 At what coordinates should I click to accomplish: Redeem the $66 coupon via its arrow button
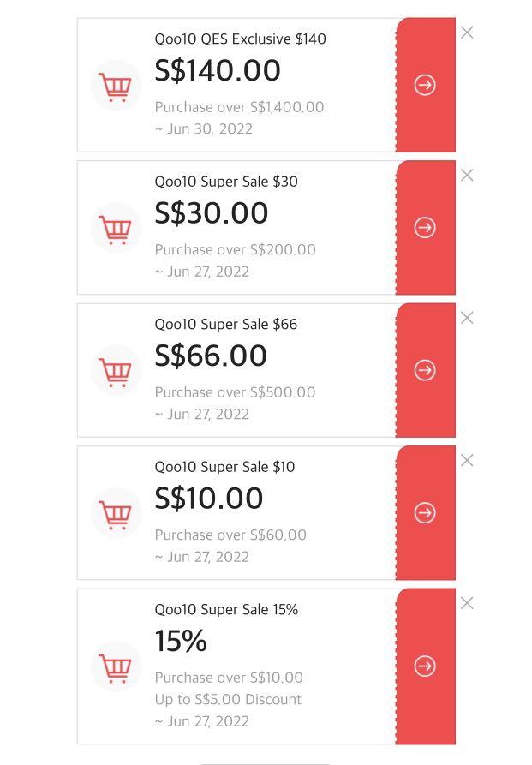pos(424,370)
